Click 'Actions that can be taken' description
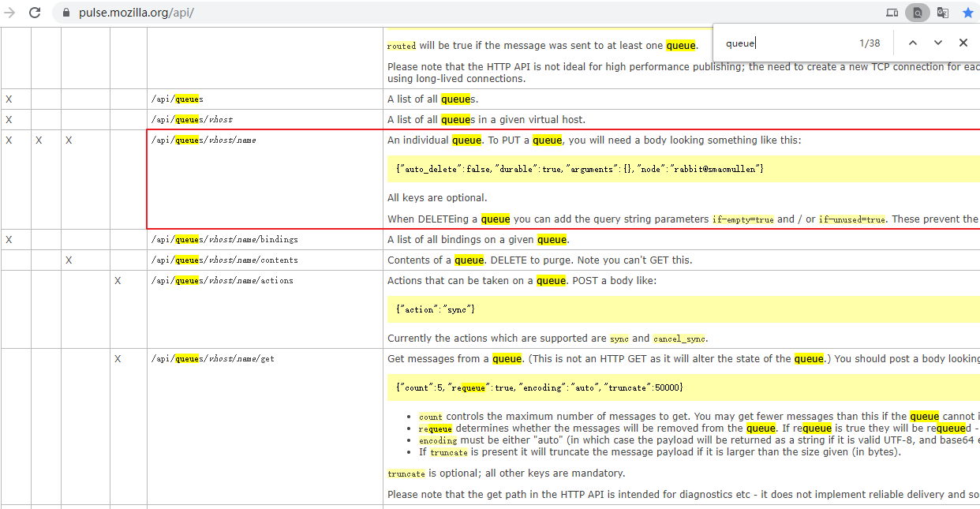 (522, 280)
